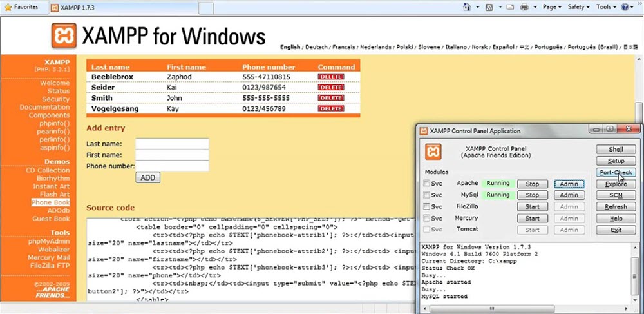Viewport: 644px width, 314px height.
Task: Select phpMyAdmin in the Tools sidebar
Action: [48, 241]
